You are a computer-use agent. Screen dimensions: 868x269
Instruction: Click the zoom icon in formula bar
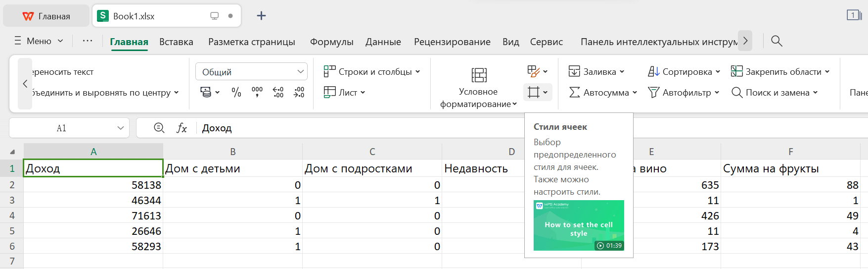[159, 128]
